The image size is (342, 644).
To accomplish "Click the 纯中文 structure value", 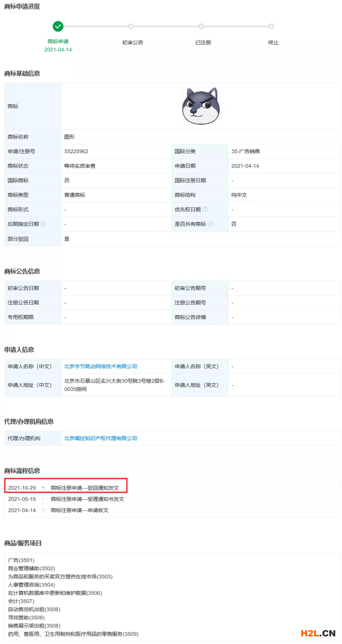I will tap(239, 195).
